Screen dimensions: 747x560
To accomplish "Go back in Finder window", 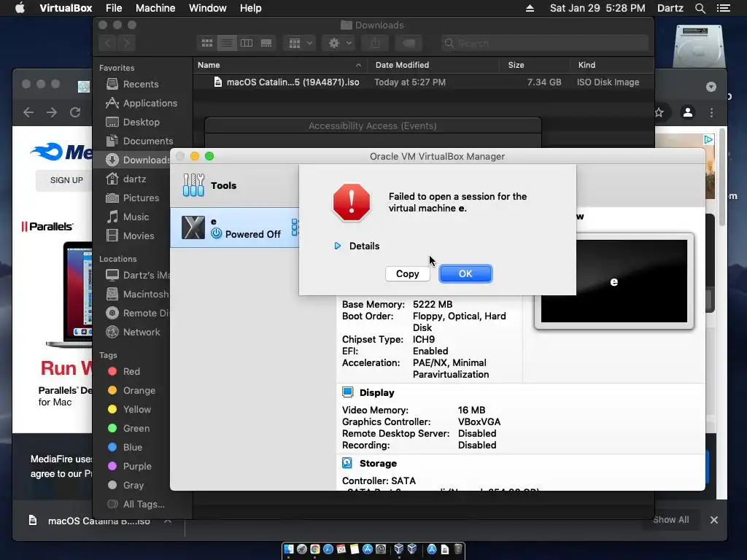I will [108, 43].
